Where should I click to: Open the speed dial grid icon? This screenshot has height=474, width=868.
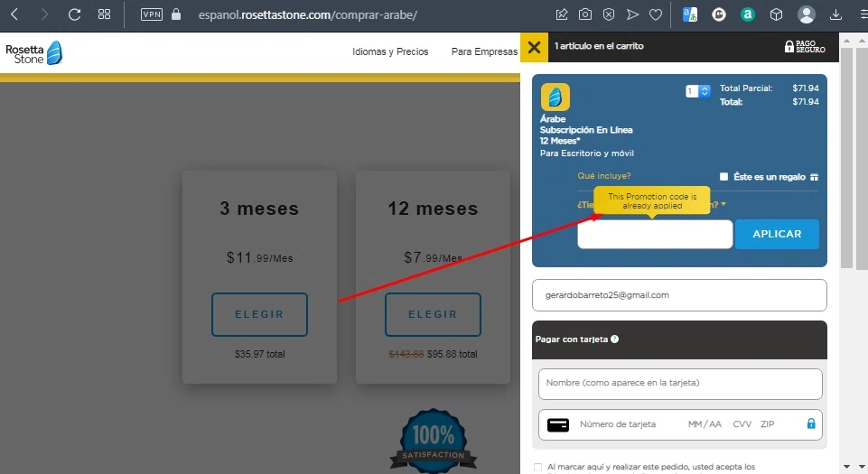104,14
